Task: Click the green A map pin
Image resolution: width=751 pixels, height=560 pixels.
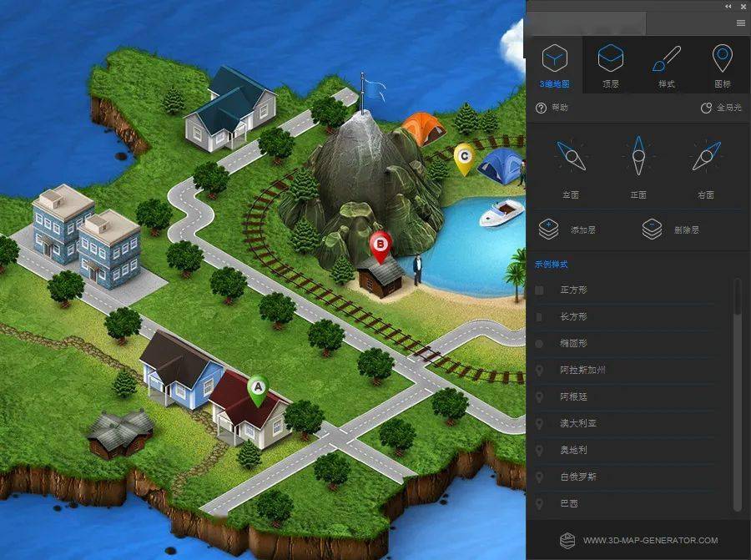Action: (x=258, y=390)
